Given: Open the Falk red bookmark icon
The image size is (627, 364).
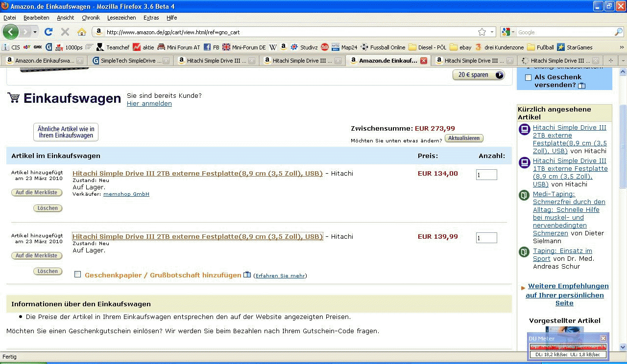Looking at the screenshot, I should (x=325, y=47).
